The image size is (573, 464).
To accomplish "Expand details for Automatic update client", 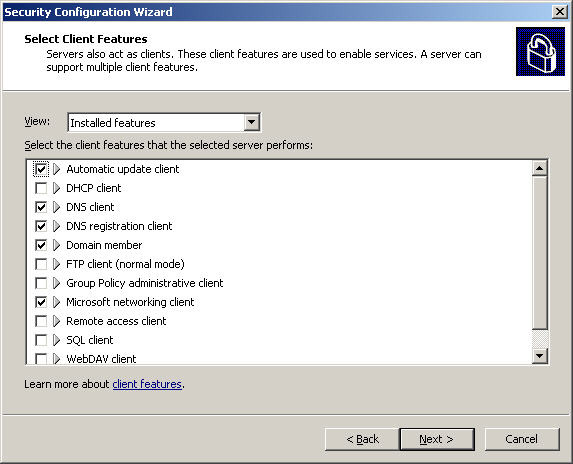I will tap(56, 169).
